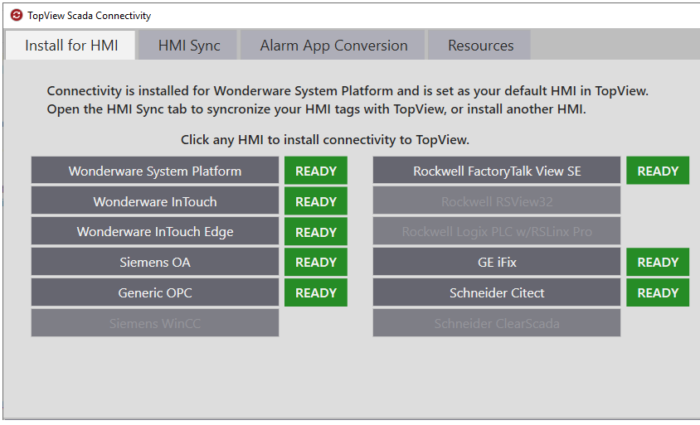The image size is (700, 425).
Task: Choose the Schneider Citect button
Action: (x=496, y=292)
